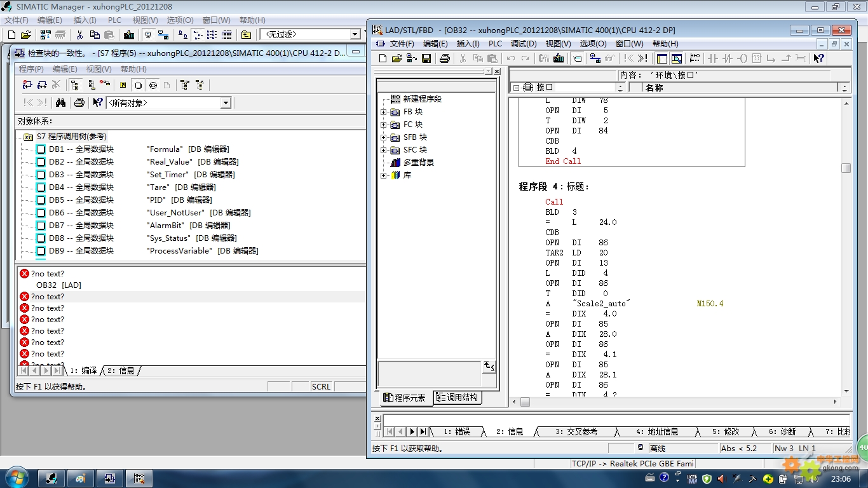Jump to next error in editor toolbar
This screenshot has width=868, height=488.
pyautogui.click(x=643, y=58)
